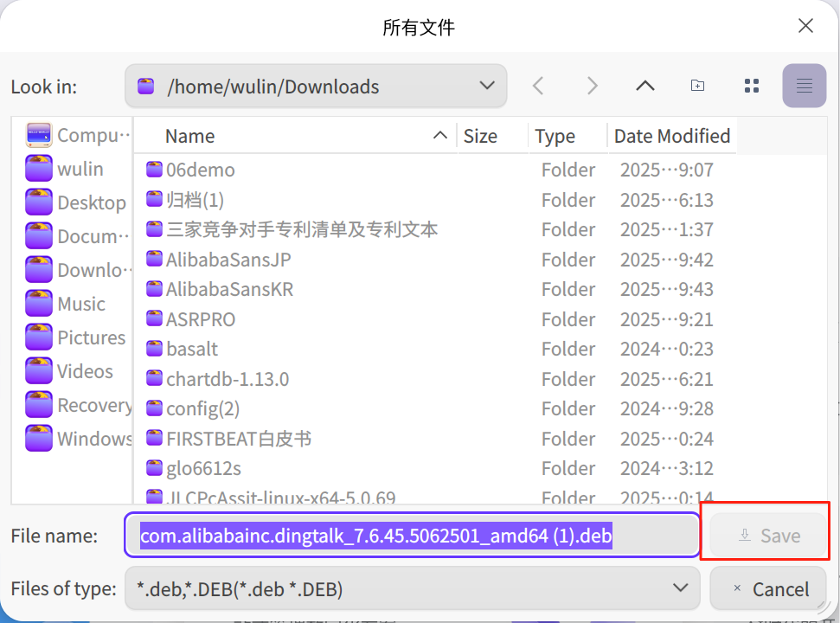
Task: Open Videos in the sidebar
Action: click(x=69, y=371)
